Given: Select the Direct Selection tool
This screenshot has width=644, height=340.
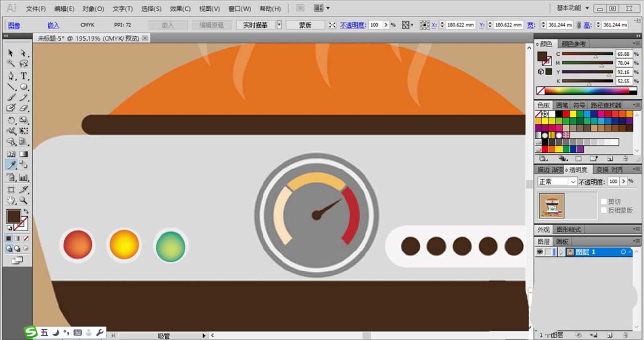Looking at the screenshot, I should tap(24, 53).
